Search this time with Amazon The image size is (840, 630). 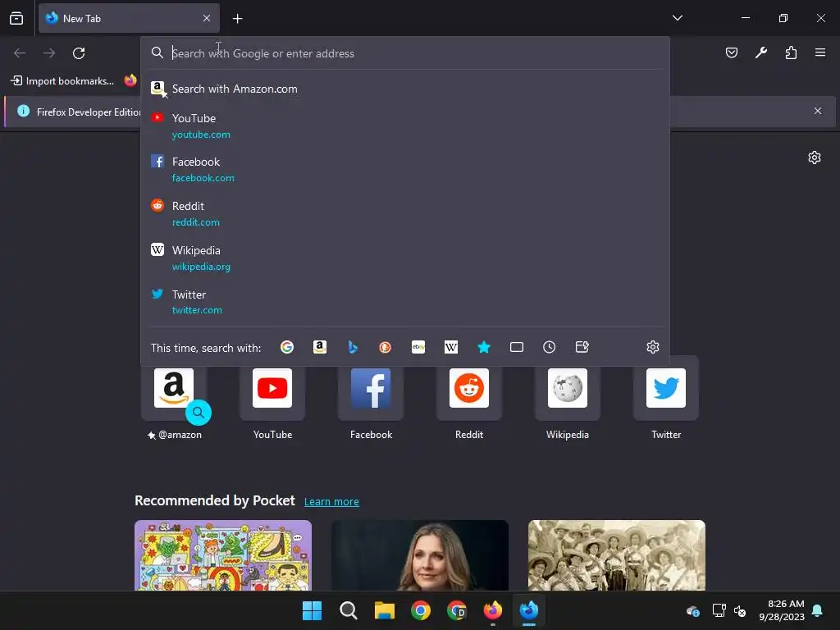[320, 347]
